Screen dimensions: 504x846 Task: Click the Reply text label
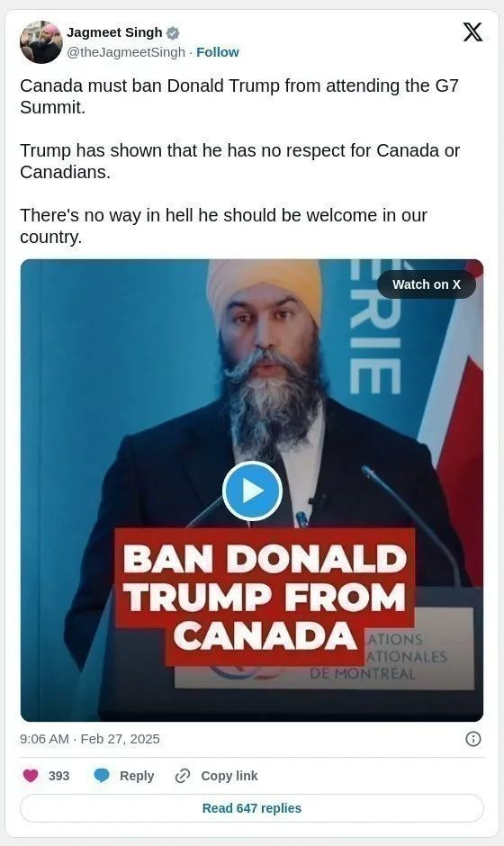pos(137,775)
